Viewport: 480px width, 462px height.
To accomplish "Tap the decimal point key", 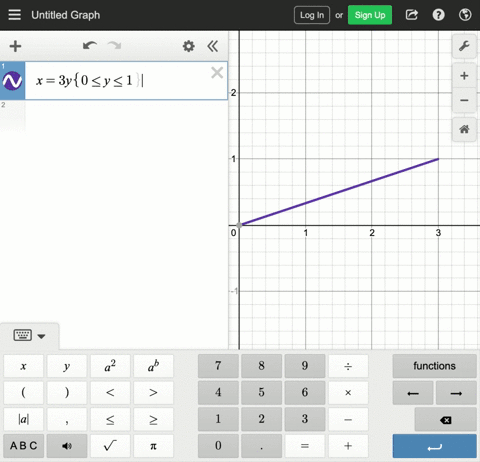I will [261, 446].
